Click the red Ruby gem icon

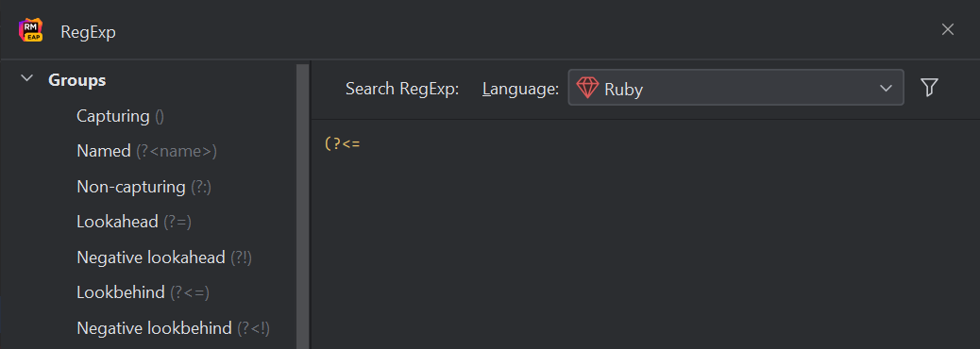tap(587, 88)
